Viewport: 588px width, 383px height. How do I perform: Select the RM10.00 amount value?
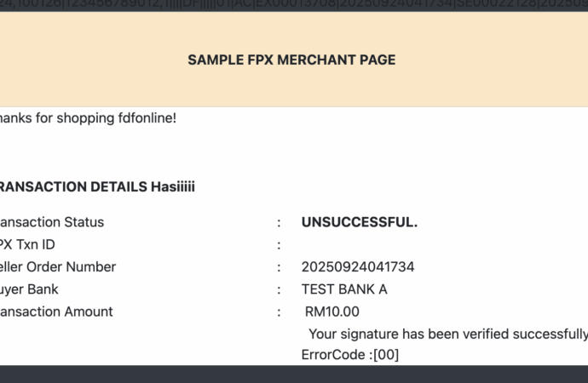332,312
